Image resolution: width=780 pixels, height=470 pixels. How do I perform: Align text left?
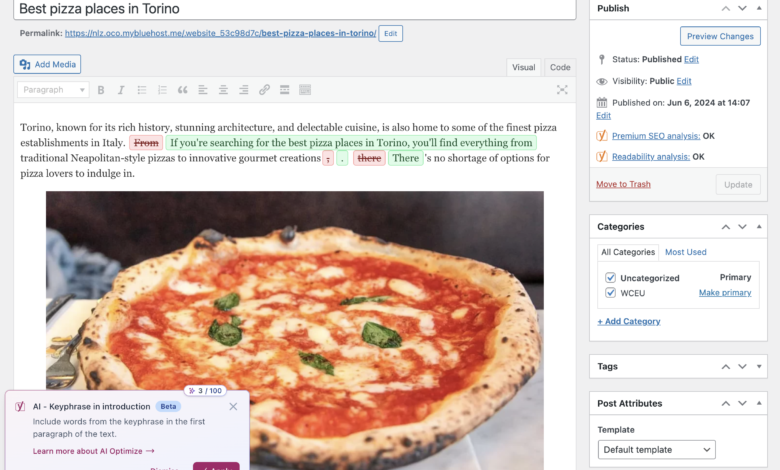[203, 90]
